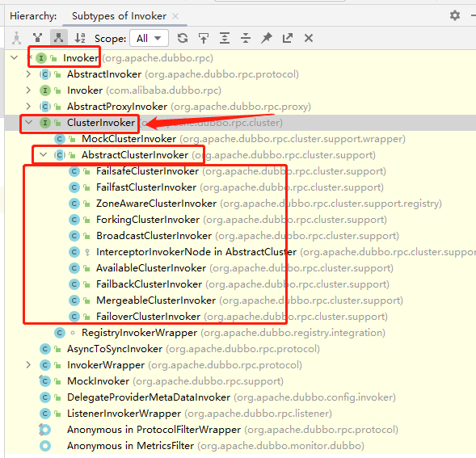Viewport: 476px width, 458px height.
Task: Collapse the ClusterInvoker node
Action: [28, 123]
